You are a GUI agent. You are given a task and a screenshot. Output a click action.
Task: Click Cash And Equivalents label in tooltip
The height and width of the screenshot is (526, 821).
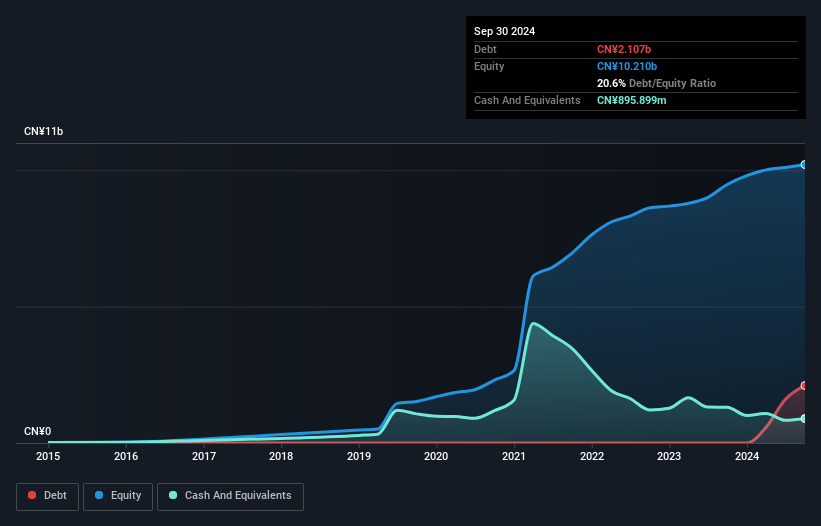pyautogui.click(x=527, y=100)
